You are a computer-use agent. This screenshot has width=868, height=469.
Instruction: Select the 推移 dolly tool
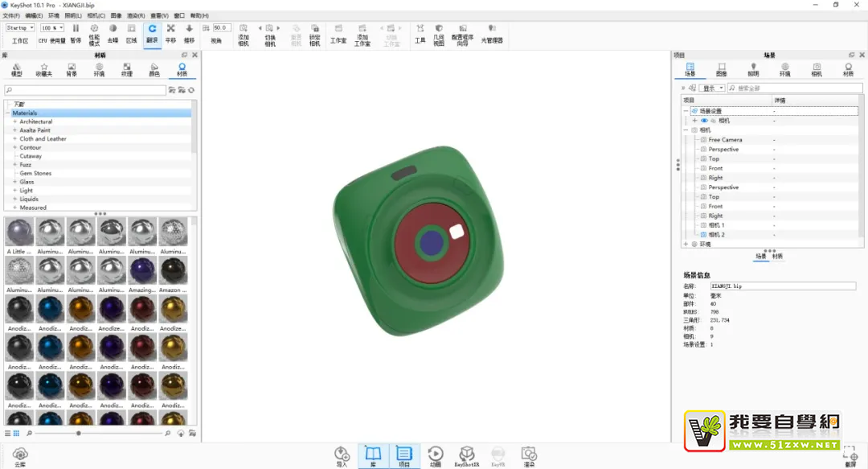point(190,34)
